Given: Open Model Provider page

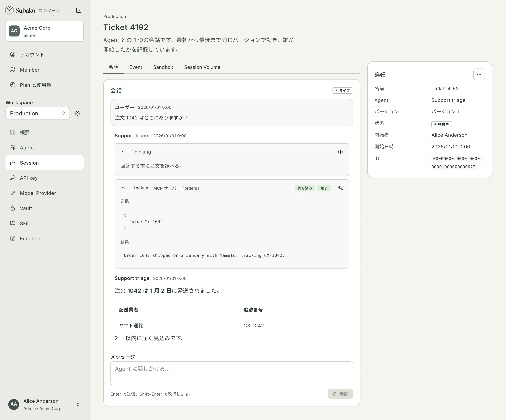Looking at the screenshot, I should tap(45, 193).
